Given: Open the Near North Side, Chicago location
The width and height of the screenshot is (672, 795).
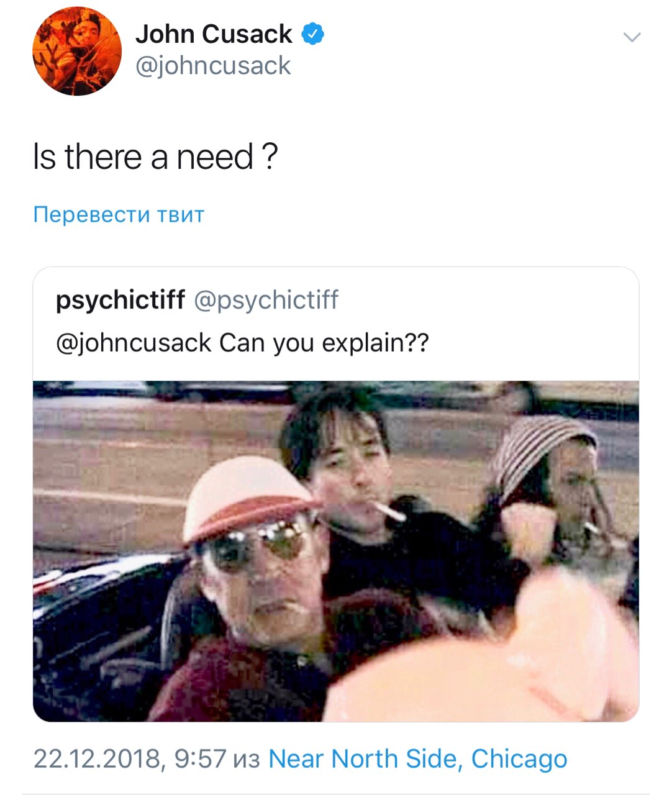Looking at the screenshot, I should [418, 759].
